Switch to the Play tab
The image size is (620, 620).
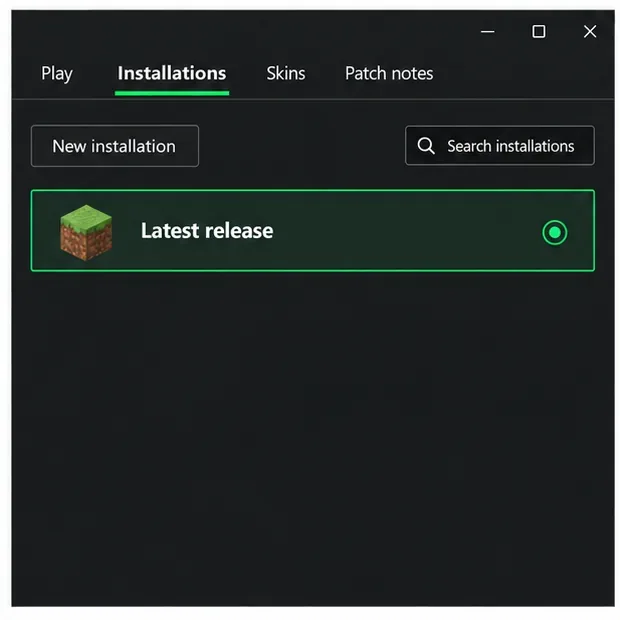[x=57, y=74]
